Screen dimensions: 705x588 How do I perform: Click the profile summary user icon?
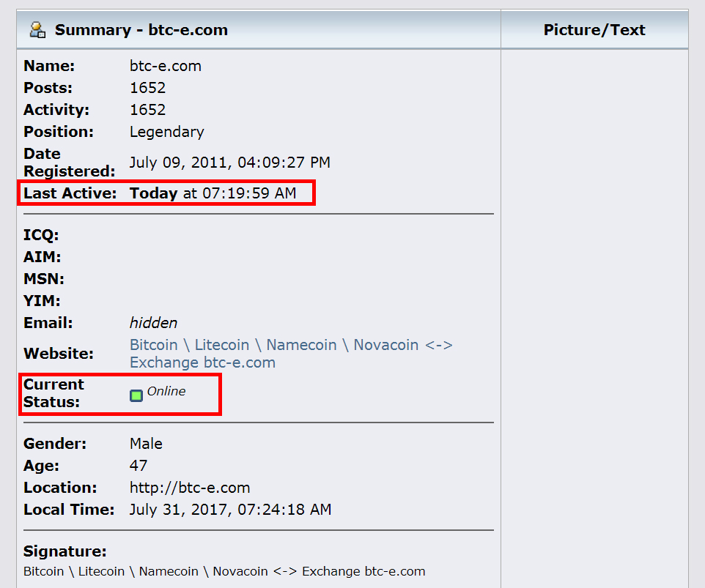pos(38,30)
